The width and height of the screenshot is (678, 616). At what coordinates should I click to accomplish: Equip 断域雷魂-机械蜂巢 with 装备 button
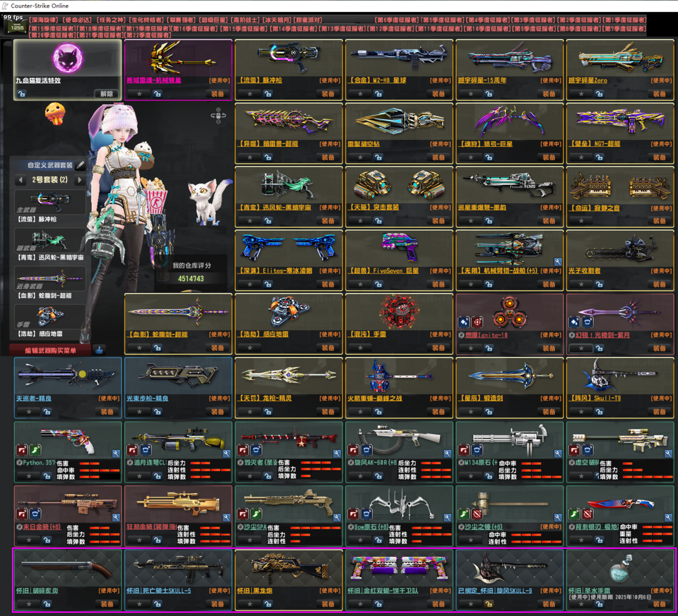pyautogui.click(x=217, y=93)
